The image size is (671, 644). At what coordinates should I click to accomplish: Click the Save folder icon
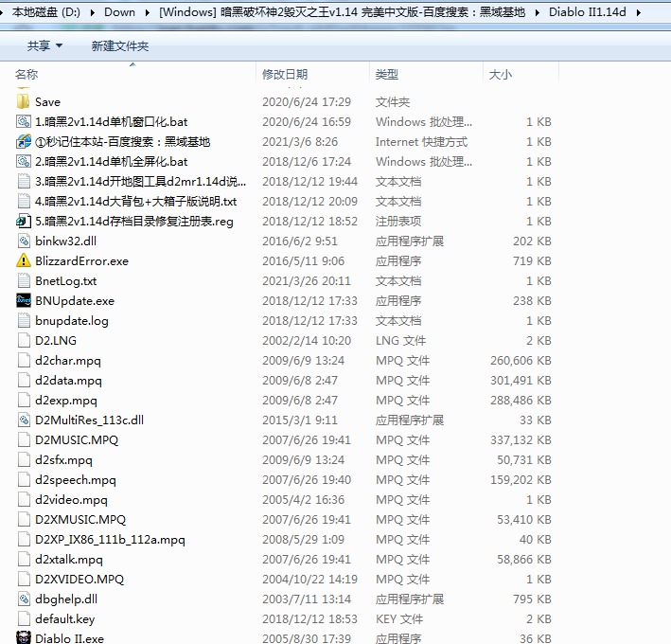[x=24, y=102]
